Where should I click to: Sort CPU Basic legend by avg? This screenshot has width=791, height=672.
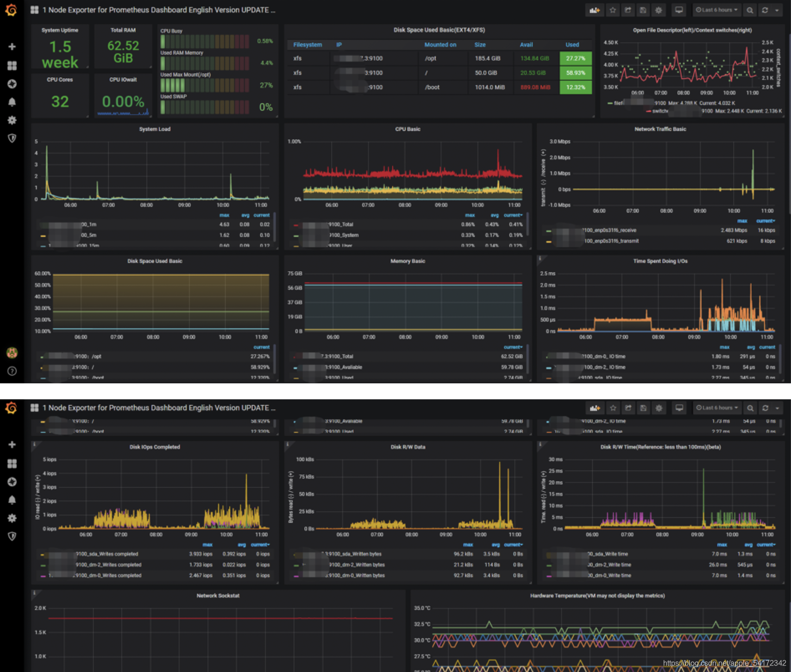(495, 215)
